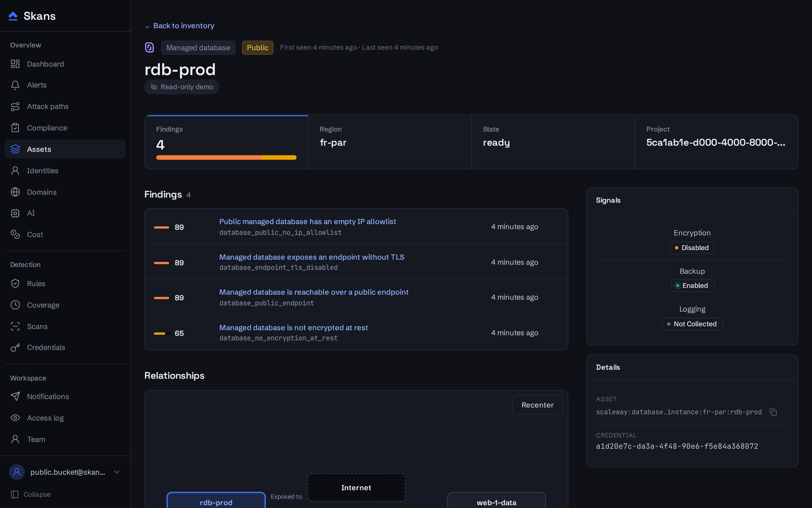The height and width of the screenshot is (508, 812).
Task: Click the Scans frame icon
Action: [x=15, y=326]
